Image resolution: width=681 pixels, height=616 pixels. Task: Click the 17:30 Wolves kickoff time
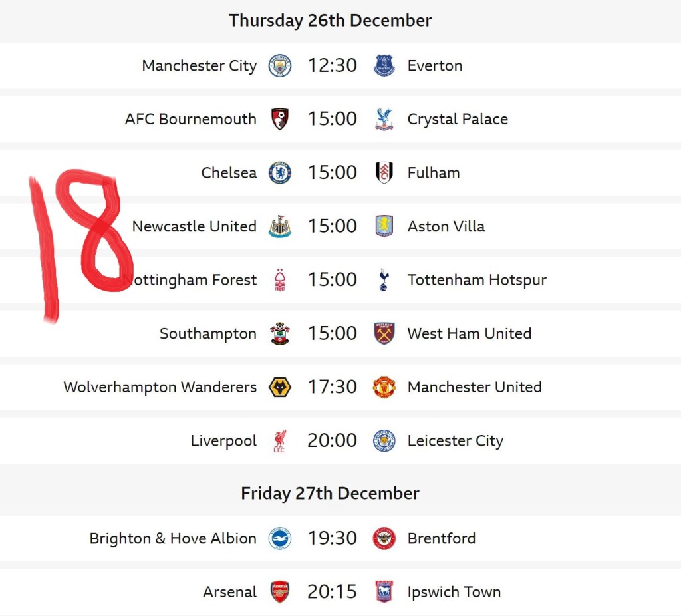tap(332, 387)
